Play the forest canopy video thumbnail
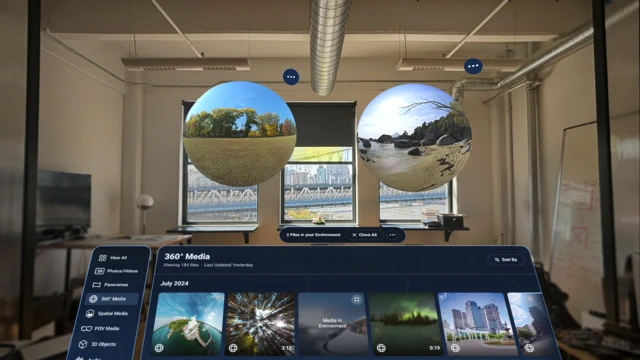This screenshot has width=640, height=360. [260, 323]
